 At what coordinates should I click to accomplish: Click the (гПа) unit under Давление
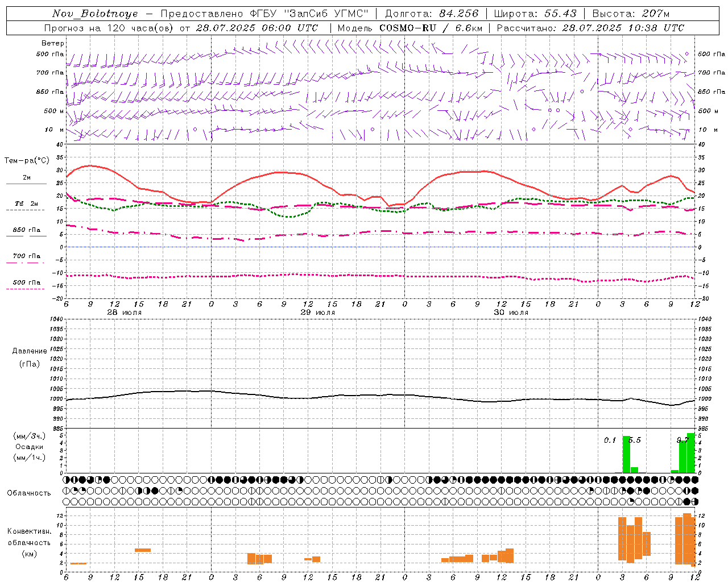30,364
